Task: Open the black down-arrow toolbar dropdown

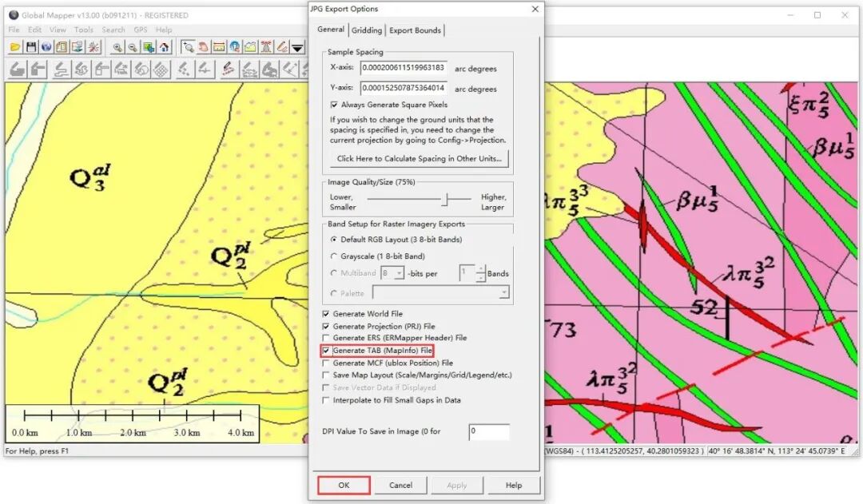Action: [x=297, y=47]
